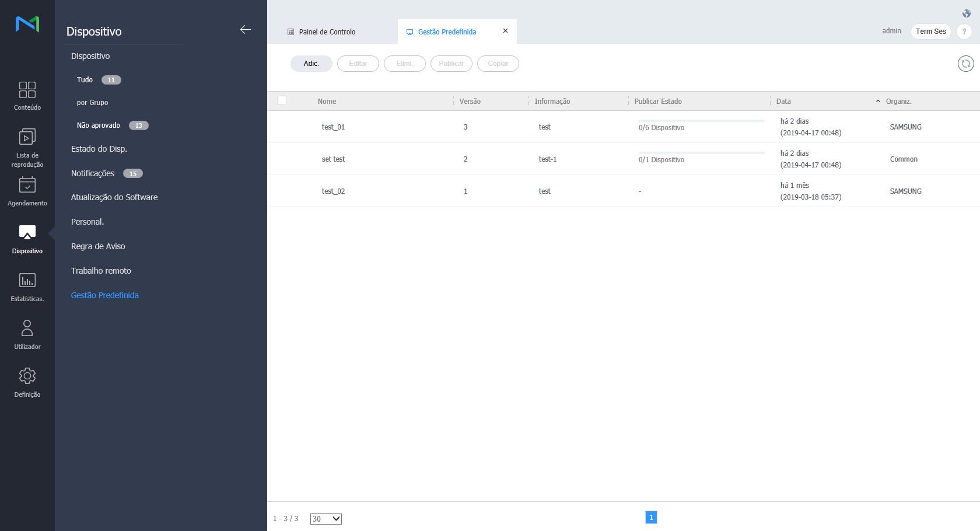
Task: Select the set test row
Action: pos(333,159)
